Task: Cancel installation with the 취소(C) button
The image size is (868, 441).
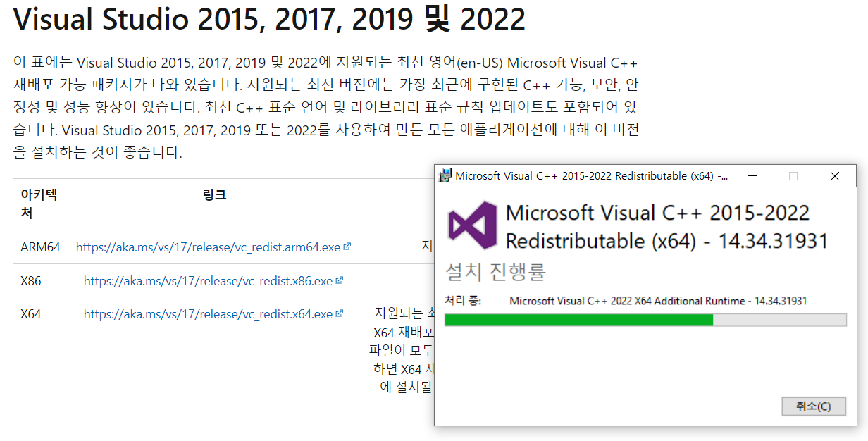Action: click(813, 406)
